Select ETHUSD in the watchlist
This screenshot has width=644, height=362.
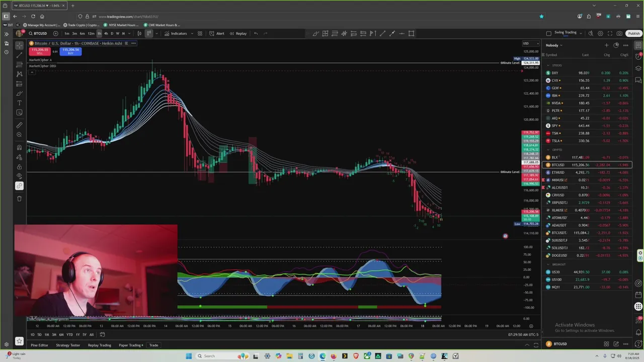pos(588,172)
